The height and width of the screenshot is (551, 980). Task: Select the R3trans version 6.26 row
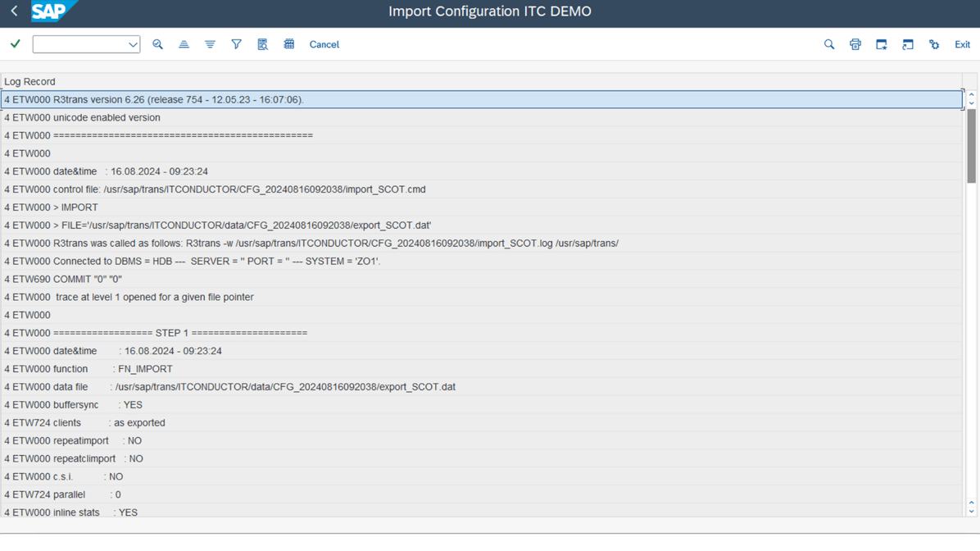(x=481, y=99)
